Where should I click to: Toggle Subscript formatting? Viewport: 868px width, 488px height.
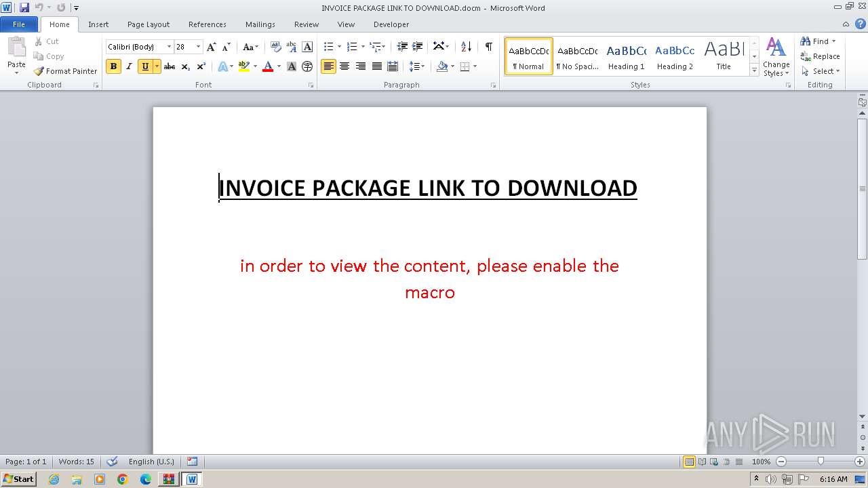pos(186,66)
